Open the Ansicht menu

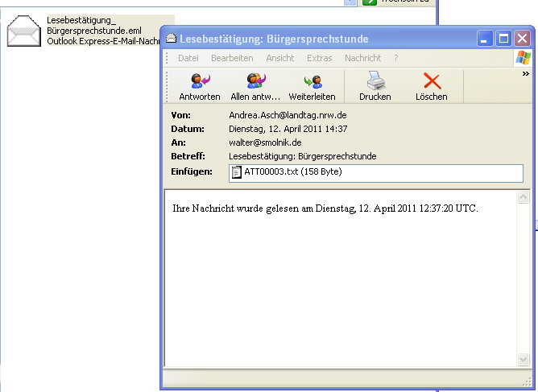tap(280, 58)
